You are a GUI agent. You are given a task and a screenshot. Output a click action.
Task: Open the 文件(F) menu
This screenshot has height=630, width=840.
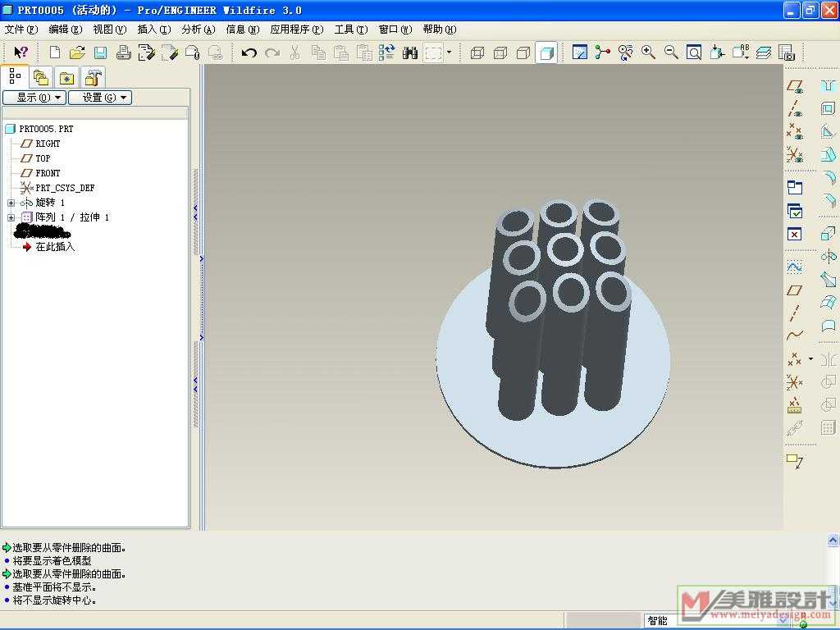click(21, 30)
